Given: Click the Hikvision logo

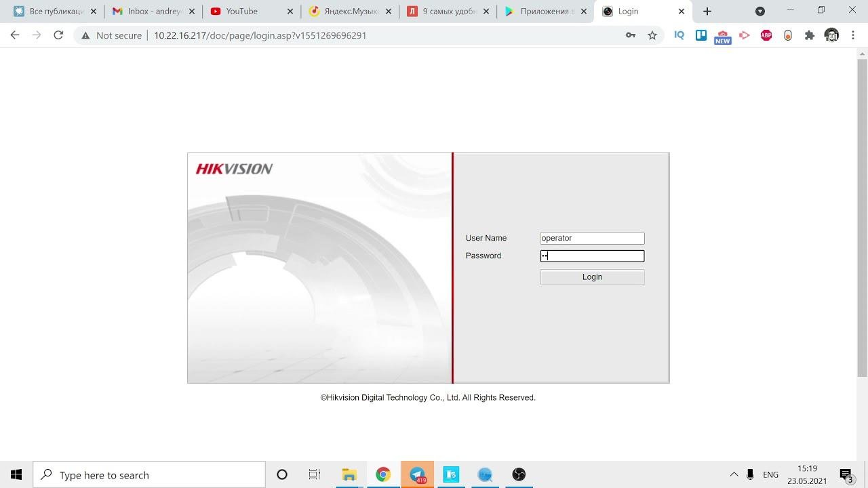Looking at the screenshot, I should pos(234,169).
